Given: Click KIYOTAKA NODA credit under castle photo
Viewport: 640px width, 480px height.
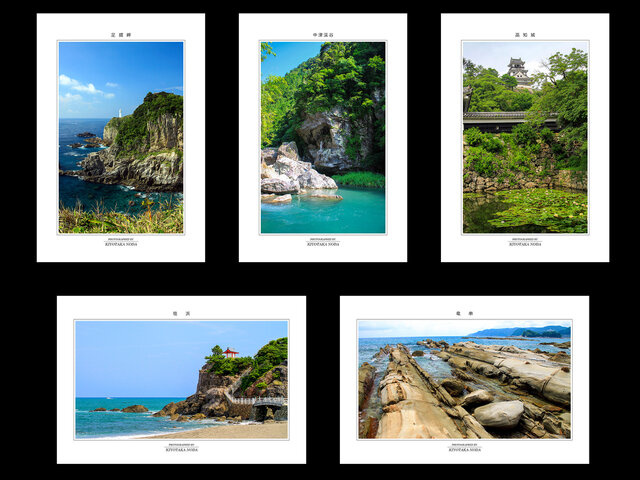Looking at the screenshot, I should 524,243.
